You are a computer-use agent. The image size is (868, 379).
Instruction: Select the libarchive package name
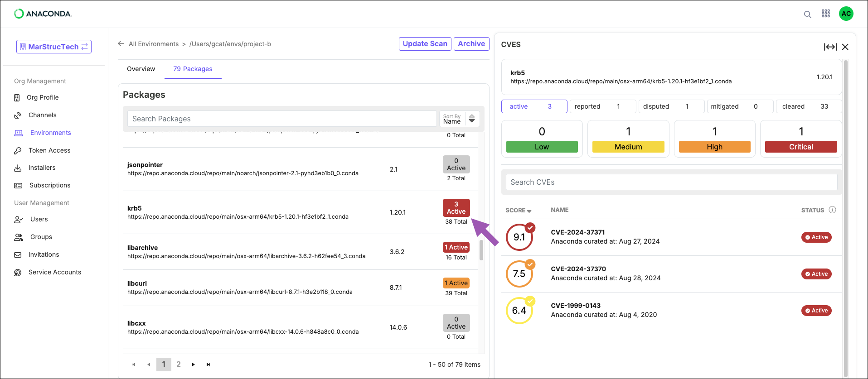click(x=142, y=248)
